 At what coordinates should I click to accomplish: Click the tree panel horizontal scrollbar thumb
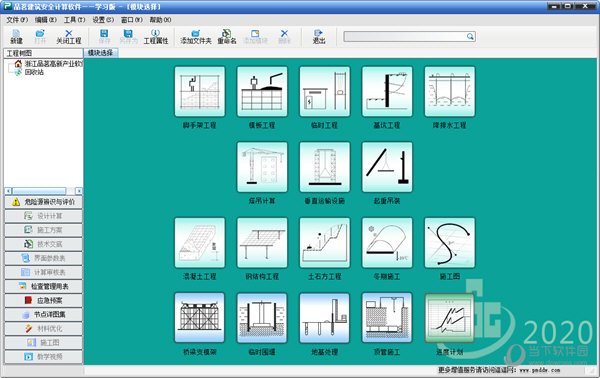39,191
